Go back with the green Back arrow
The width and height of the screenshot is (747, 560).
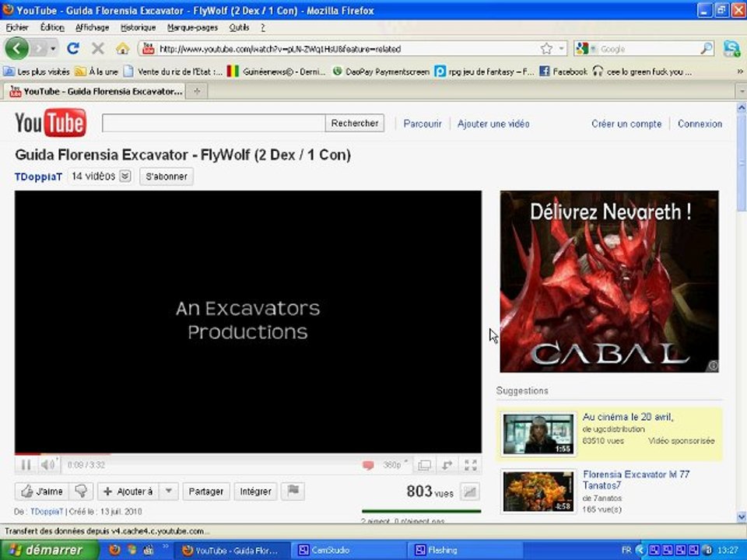16,48
